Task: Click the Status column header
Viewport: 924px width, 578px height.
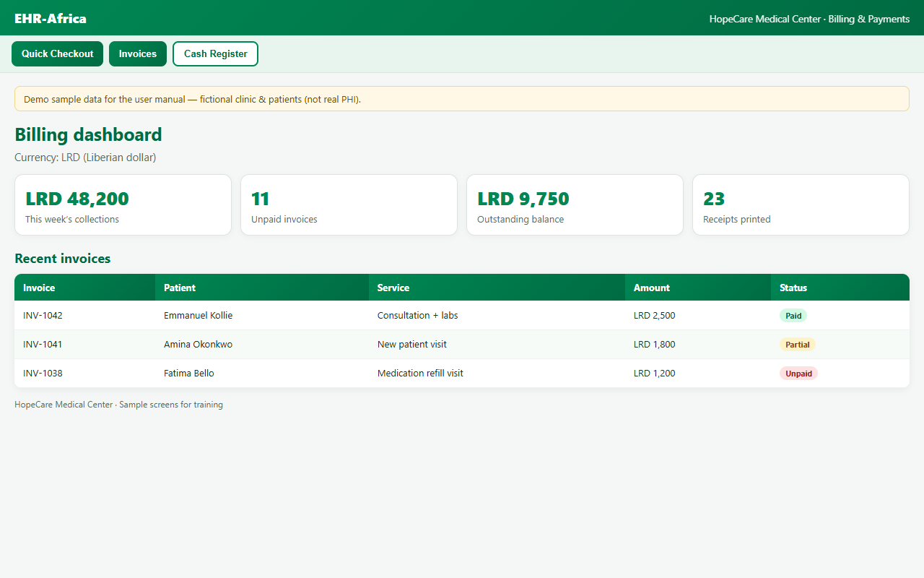Action: pyautogui.click(x=840, y=288)
